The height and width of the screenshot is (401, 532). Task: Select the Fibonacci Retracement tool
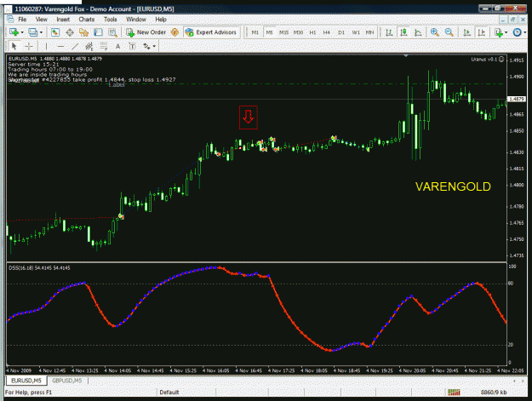pyautogui.click(x=104, y=46)
